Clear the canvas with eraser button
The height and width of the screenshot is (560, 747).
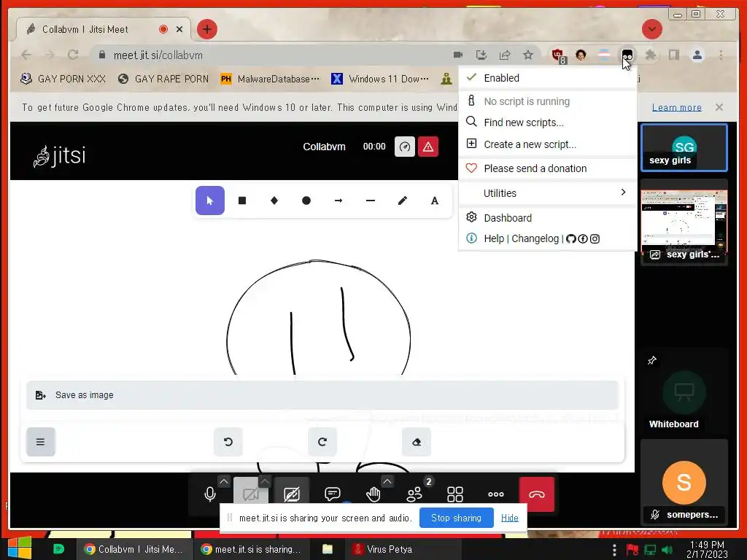tap(417, 442)
